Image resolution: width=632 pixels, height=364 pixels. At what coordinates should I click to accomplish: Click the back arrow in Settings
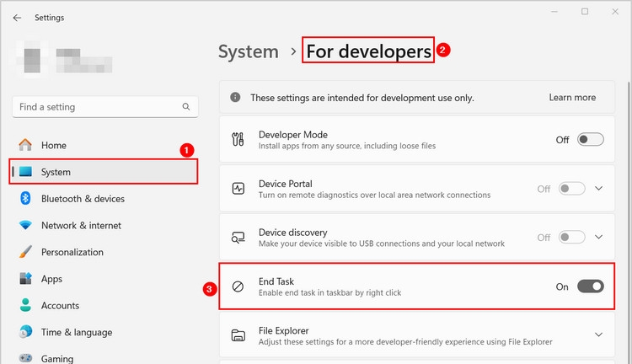point(17,18)
